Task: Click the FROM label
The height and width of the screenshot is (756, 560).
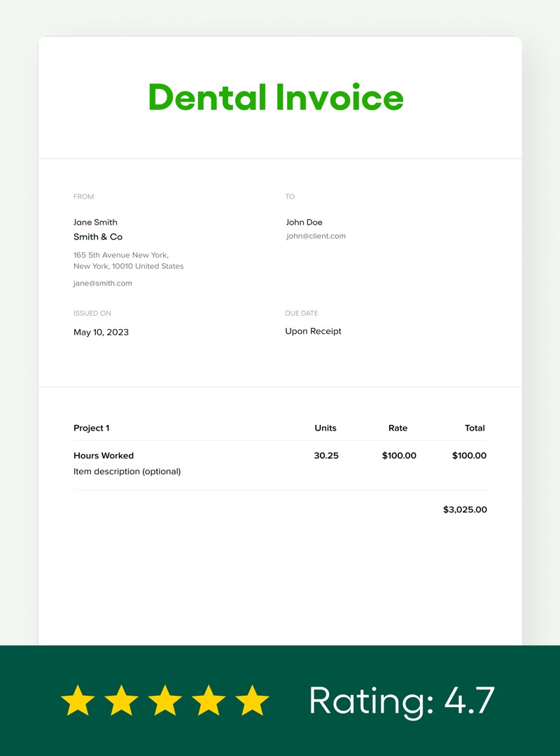Action: coord(83,197)
